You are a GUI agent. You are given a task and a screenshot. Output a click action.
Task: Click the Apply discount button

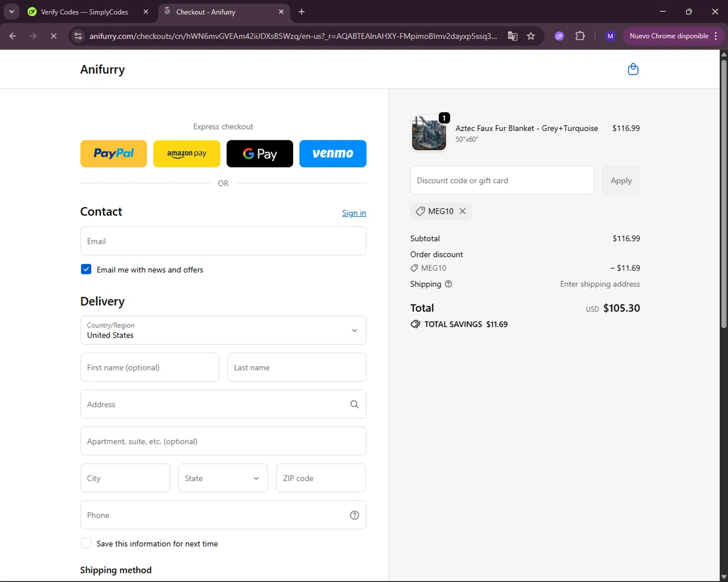(x=621, y=180)
